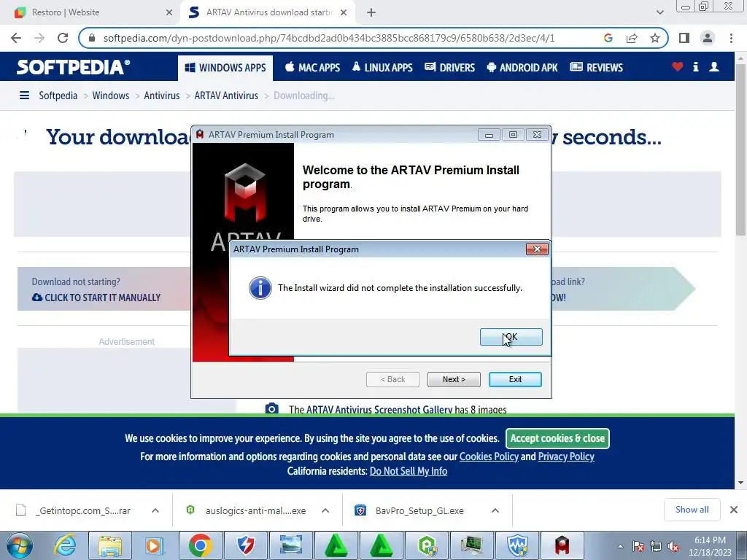This screenshot has width=747, height=560.
Task: Go back to the previous page
Action: [x=16, y=38]
